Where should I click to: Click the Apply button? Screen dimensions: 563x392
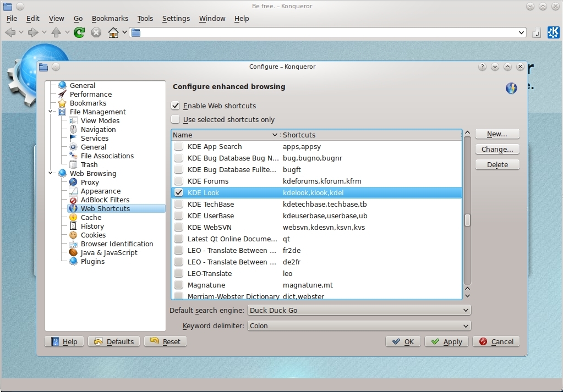[446, 341]
